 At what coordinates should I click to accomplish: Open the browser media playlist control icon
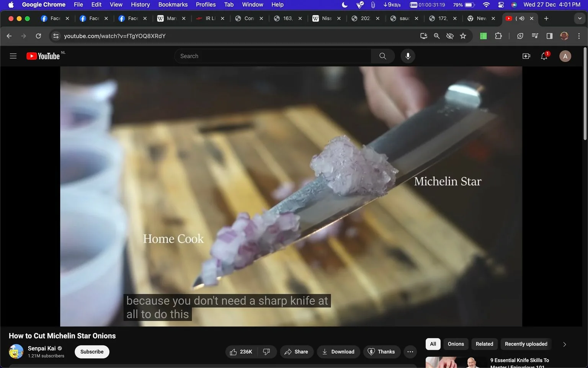click(535, 36)
